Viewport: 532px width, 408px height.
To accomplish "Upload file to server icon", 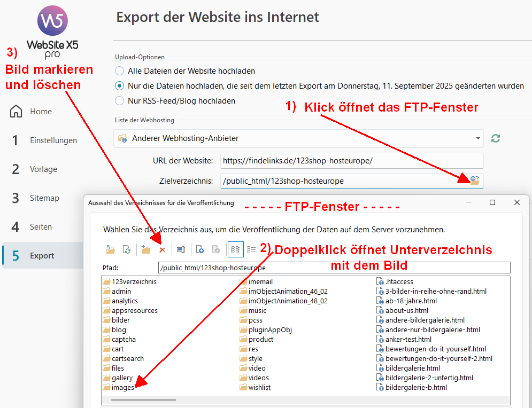I will pyautogui.click(x=200, y=250).
